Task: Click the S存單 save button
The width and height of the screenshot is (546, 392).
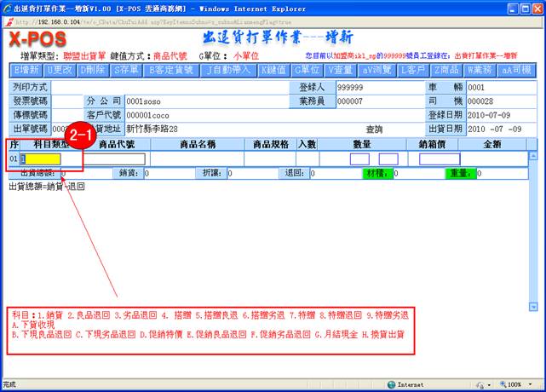Action: (x=126, y=70)
